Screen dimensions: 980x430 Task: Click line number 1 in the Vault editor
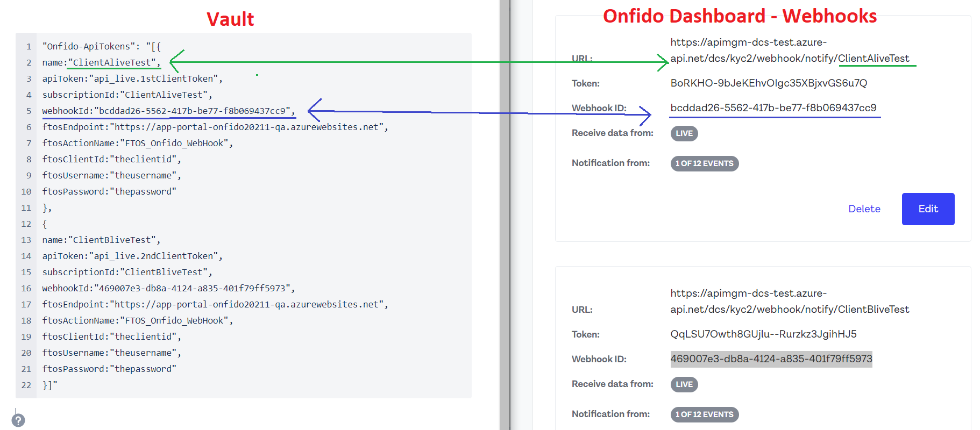coord(29,47)
